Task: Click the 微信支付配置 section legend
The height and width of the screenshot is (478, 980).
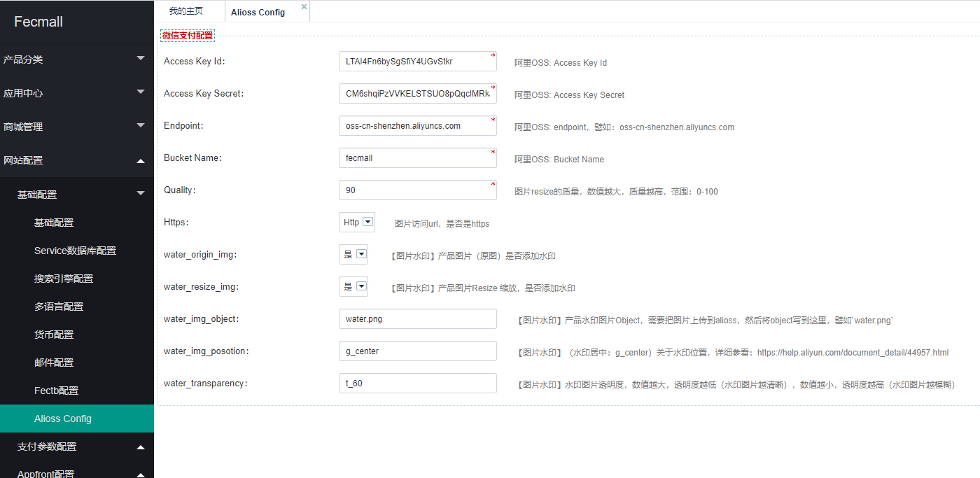Action: pyautogui.click(x=188, y=35)
